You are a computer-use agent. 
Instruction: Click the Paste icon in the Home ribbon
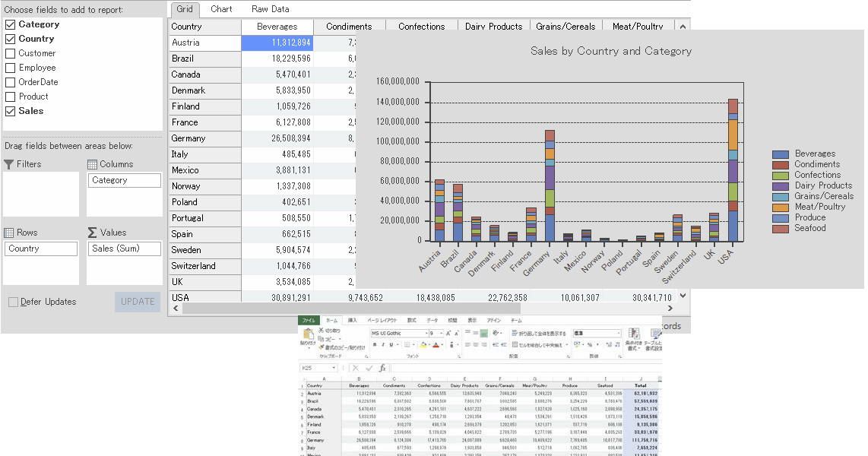[x=309, y=334]
